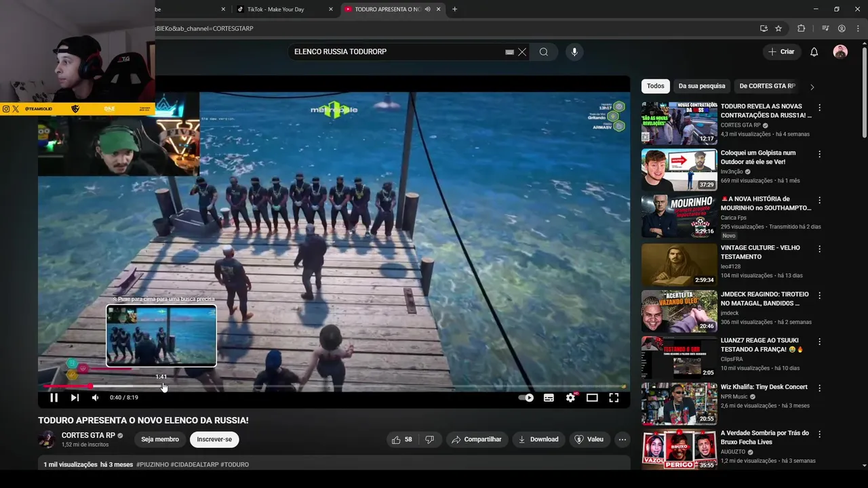Click #PIUZINHO hashtag

tap(152, 464)
